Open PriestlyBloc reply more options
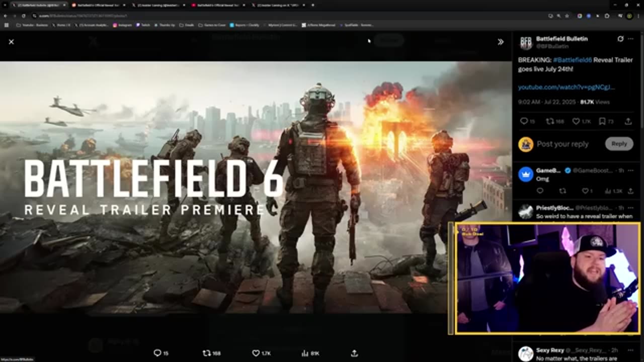The height and width of the screenshot is (362, 644). (630, 208)
